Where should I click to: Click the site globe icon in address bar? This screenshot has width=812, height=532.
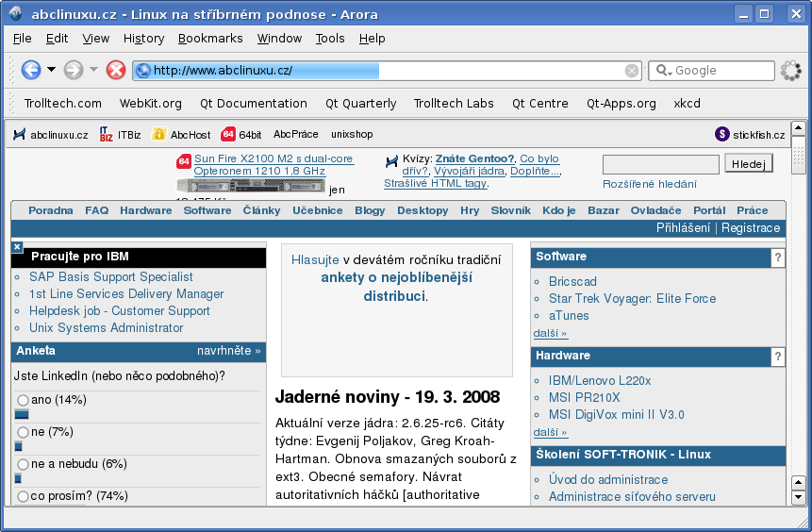pyautogui.click(x=143, y=71)
